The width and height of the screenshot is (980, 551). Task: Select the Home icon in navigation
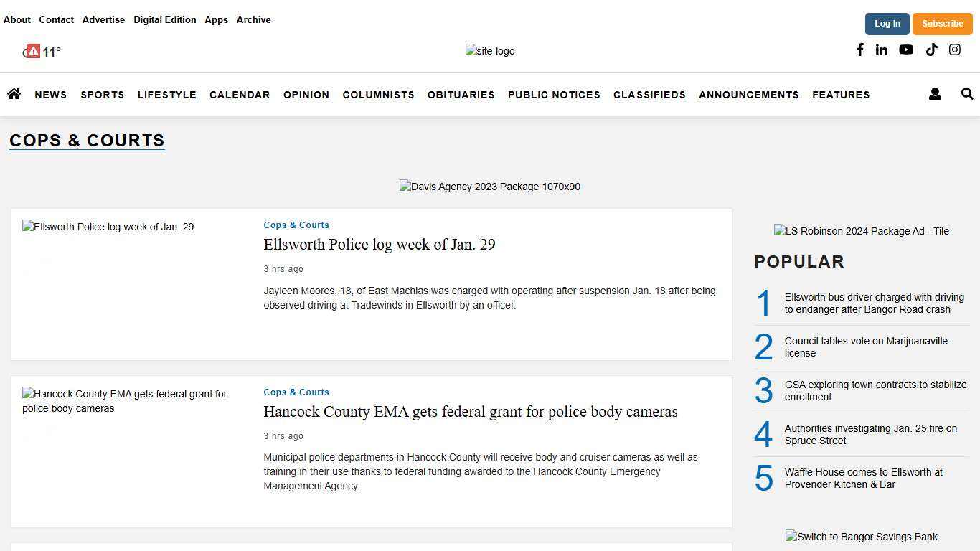14,94
